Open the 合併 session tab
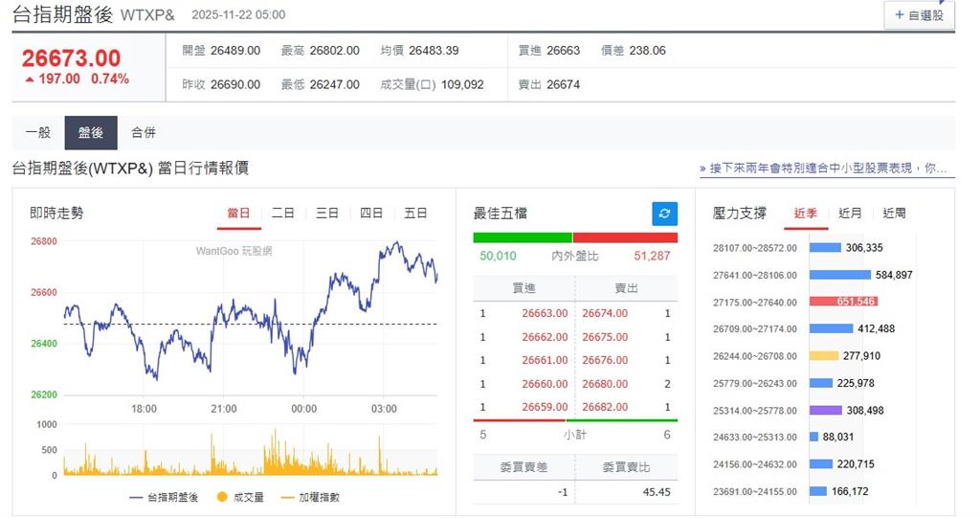Screen dimensions: 980x518 coord(144,133)
